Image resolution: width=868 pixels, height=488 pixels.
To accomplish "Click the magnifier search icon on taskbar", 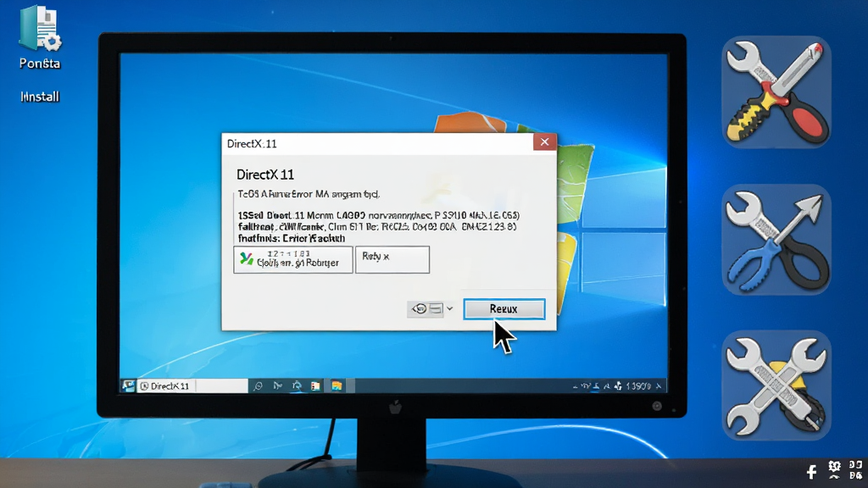I will (258, 386).
